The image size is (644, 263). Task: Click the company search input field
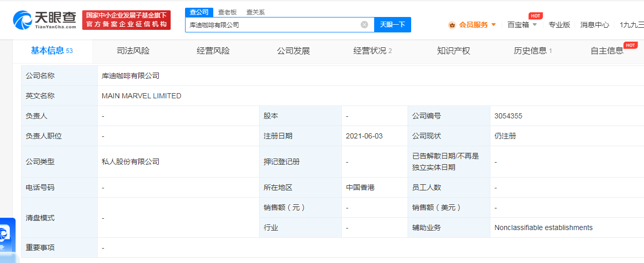click(x=272, y=25)
